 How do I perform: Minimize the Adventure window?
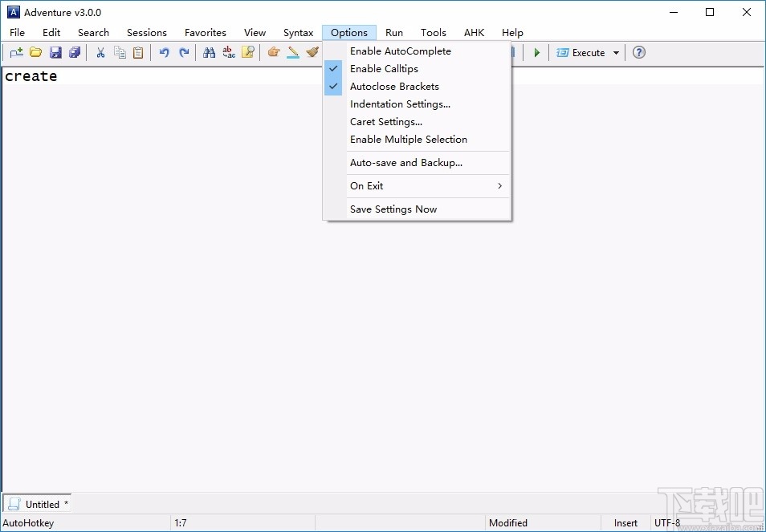[x=674, y=12]
